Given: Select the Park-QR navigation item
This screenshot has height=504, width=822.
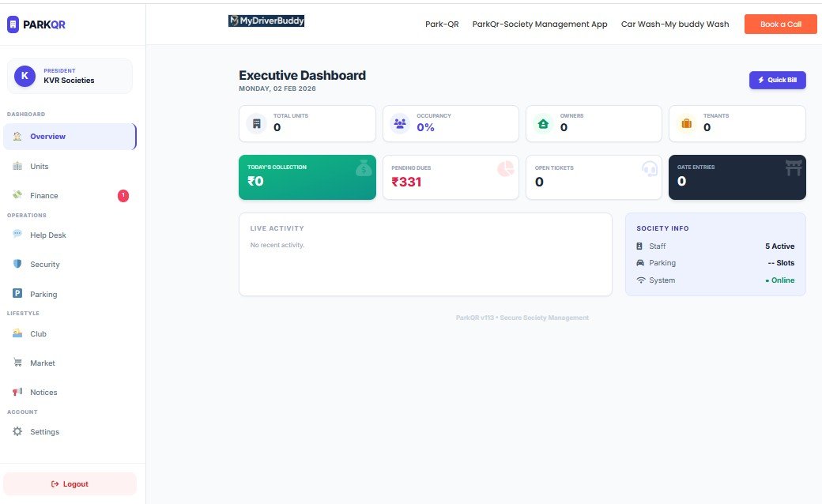Looking at the screenshot, I should tap(442, 24).
